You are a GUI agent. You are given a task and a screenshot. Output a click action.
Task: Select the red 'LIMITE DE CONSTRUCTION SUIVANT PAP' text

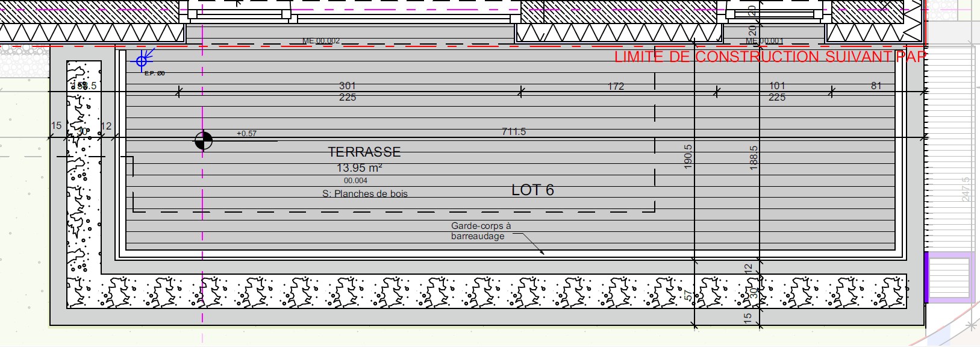pos(770,57)
